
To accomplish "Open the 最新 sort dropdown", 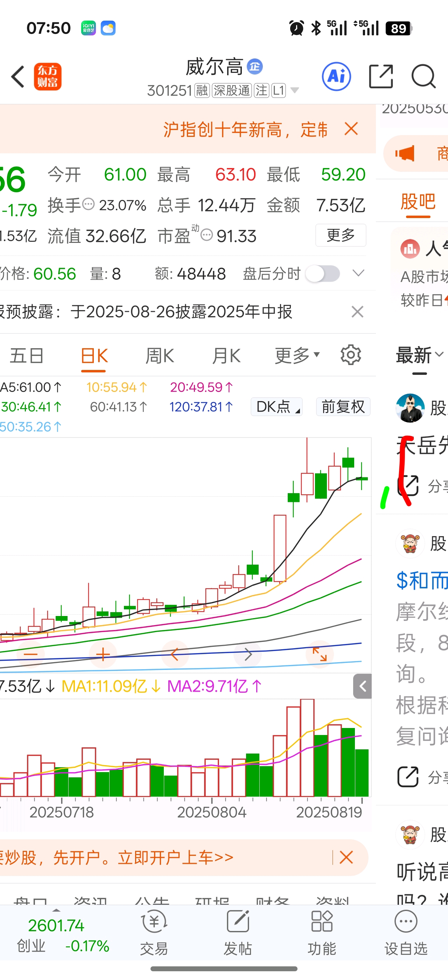I will coord(420,355).
